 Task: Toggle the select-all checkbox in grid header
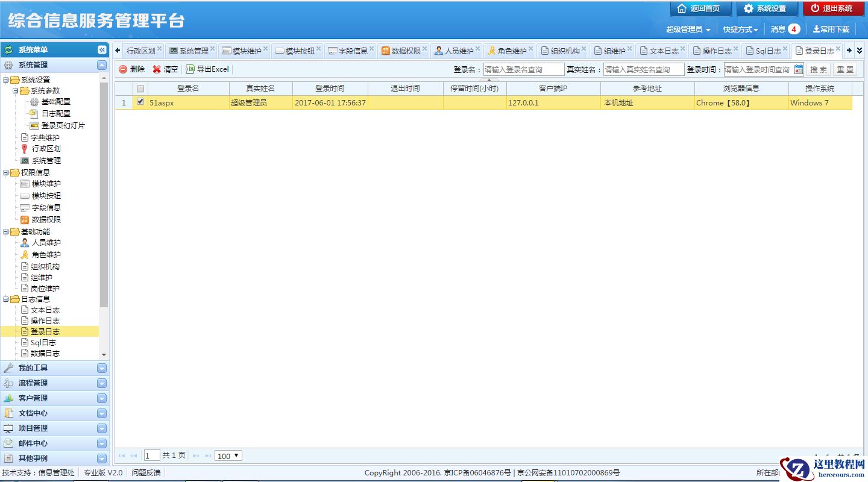(x=140, y=89)
